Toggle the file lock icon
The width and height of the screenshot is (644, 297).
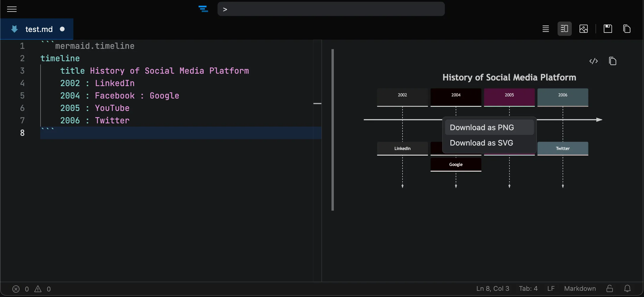click(609, 288)
